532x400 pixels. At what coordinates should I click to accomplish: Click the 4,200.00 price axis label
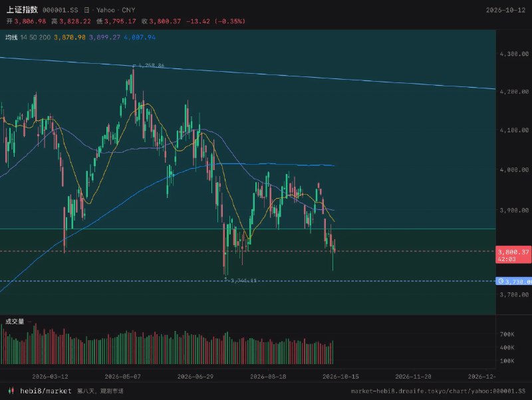[x=514, y=92]
